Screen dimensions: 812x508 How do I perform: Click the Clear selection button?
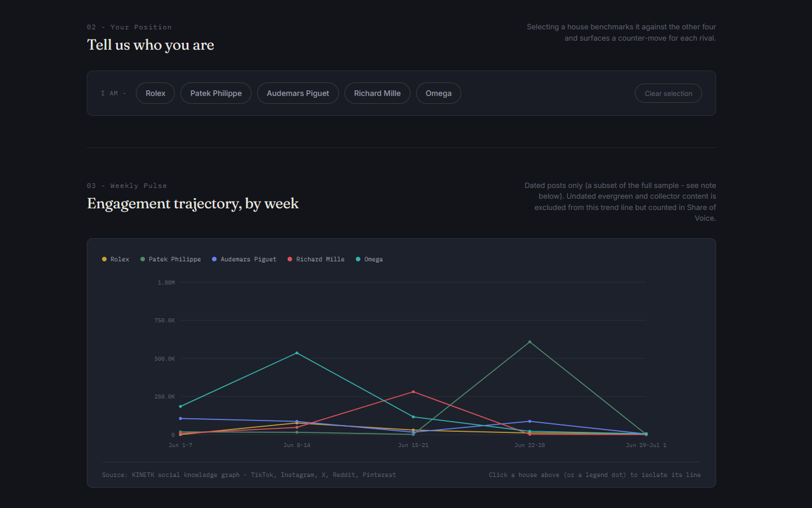tap(668, 93)
